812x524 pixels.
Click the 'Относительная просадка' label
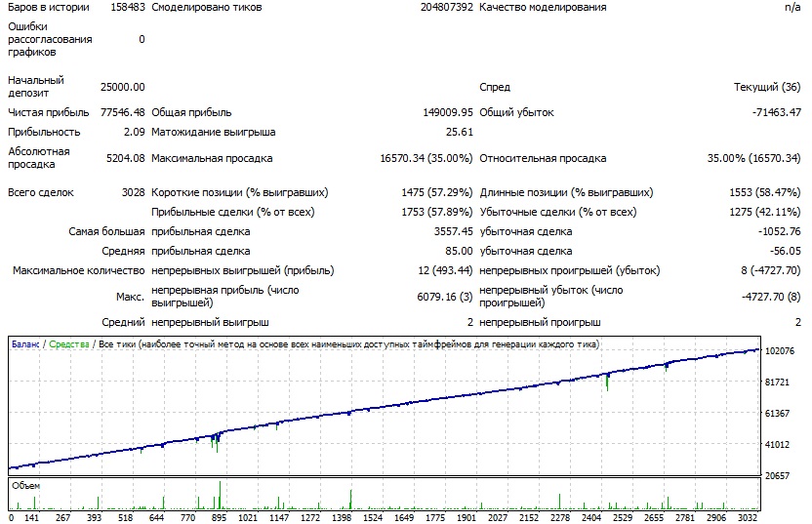543,158
